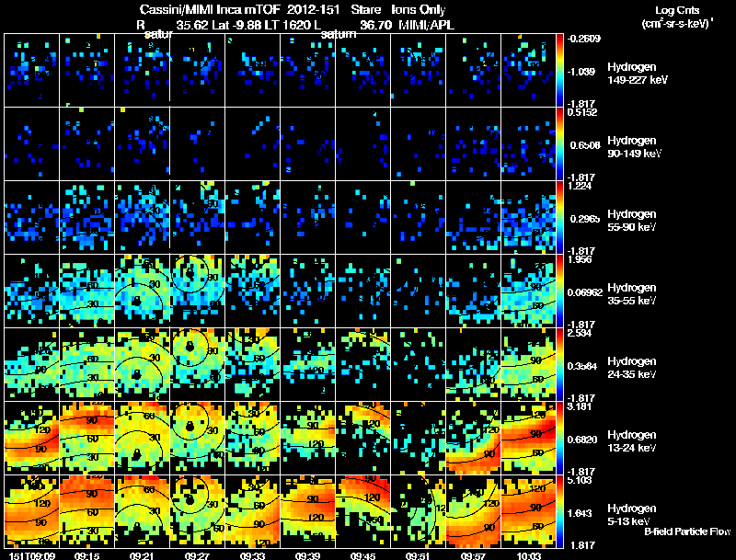736x560 pixels.
Task: Click the '0.5152' colorbar maximum value
Action: 582,112
